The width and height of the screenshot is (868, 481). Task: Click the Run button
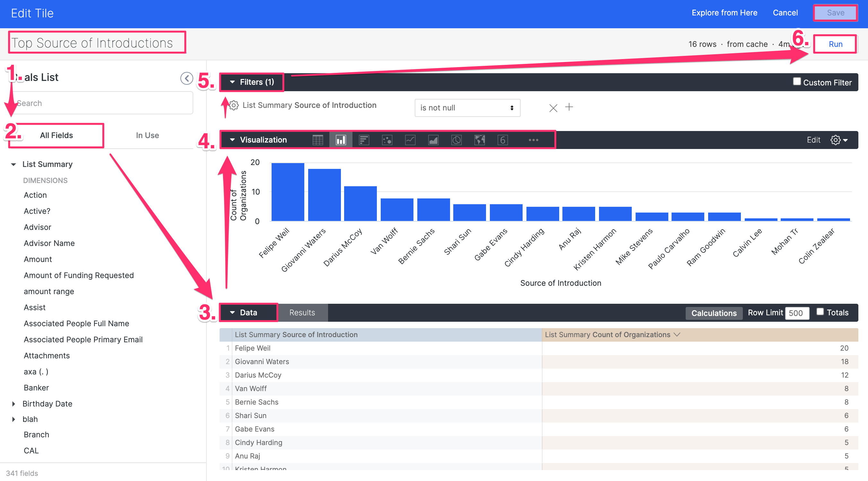click(x=835, y=44)
